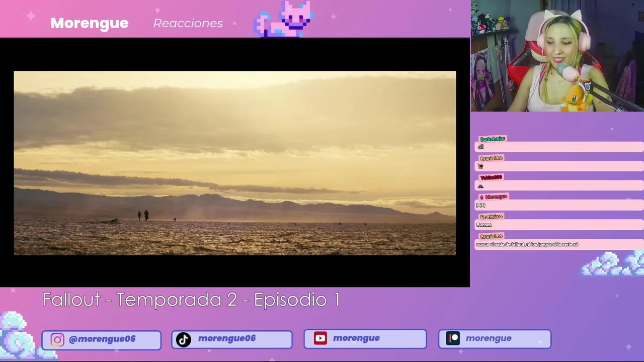Click the YouTube icon beside morengue
The image size is (644, 362).
pos(320,338)
